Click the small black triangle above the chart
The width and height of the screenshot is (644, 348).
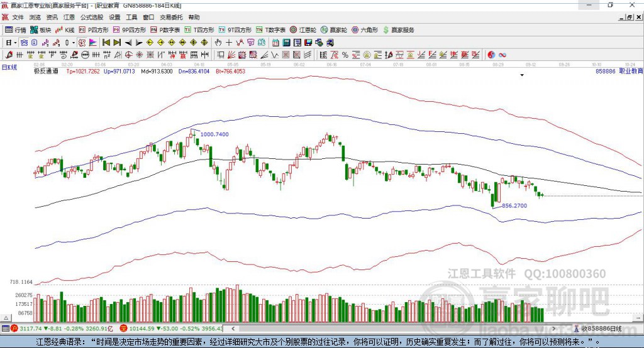tap(522, 75)
